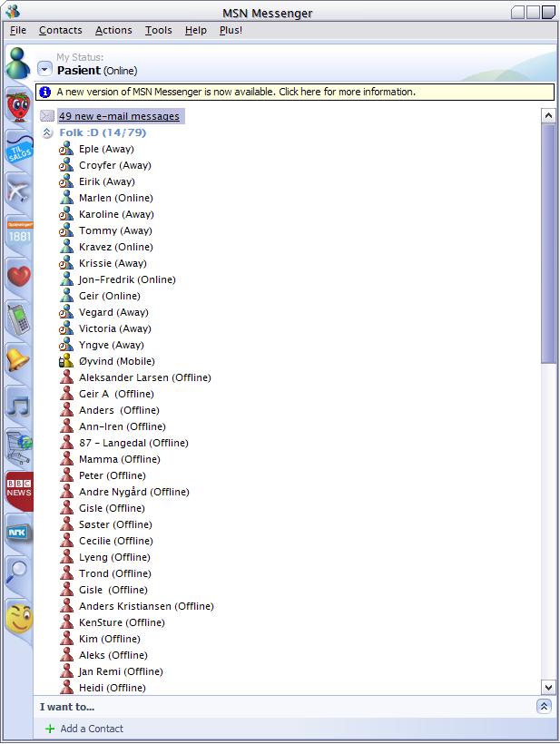This screenshot has width=560, height=744.
Task: Click the MSN buddy display picture
Action: coord(18,64)
